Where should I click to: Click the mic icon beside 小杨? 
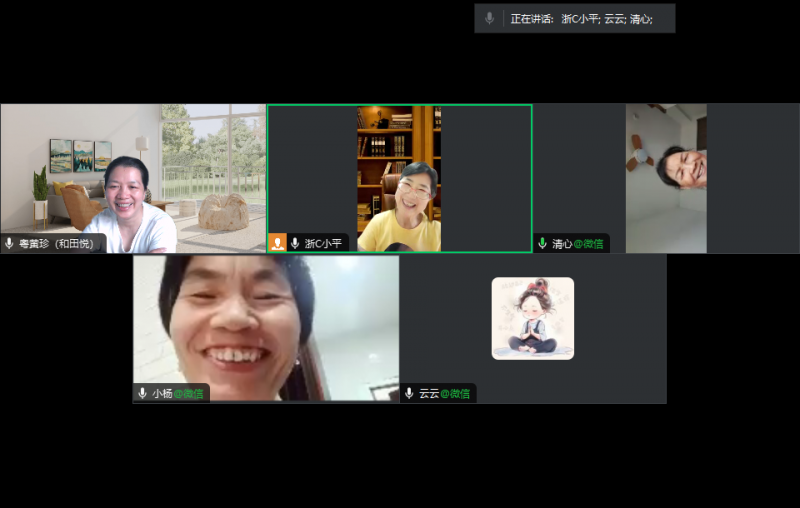143,393
